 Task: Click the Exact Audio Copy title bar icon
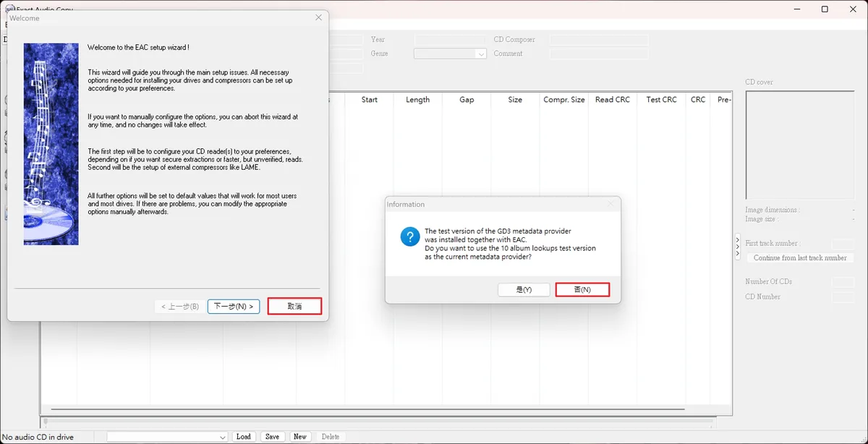(9, 9)
